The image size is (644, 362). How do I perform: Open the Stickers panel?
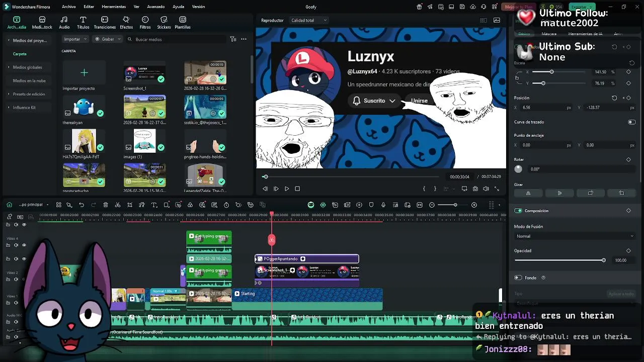click(164, 23)
